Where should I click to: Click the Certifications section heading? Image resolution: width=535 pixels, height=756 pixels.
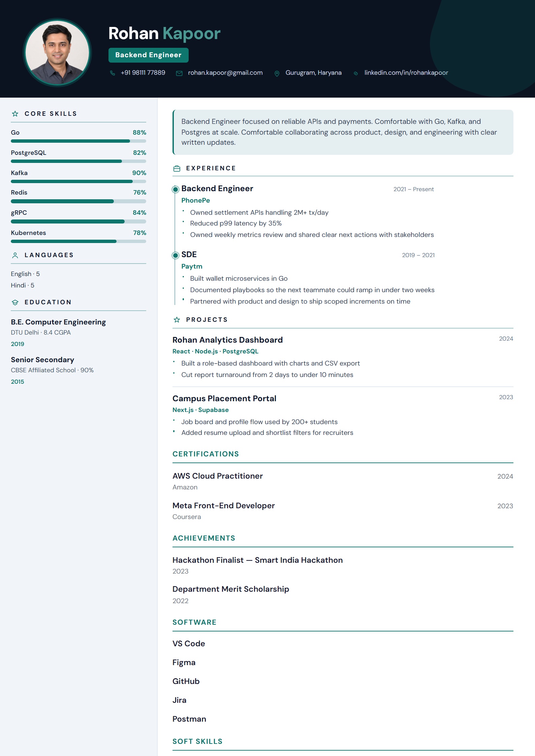pos(206,454)
